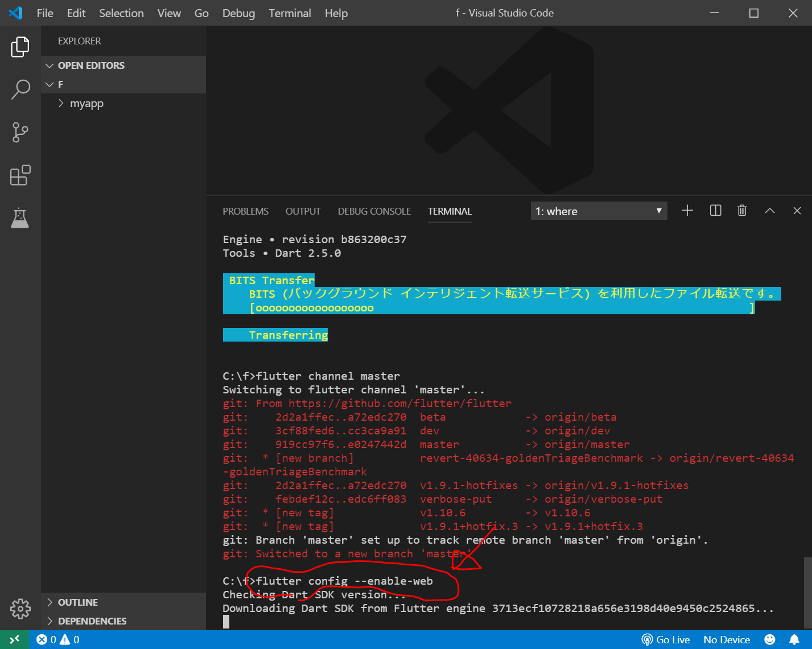Open the Search view icon
Viewport: 812px width, 649px height.
click(x=20, y=89)
